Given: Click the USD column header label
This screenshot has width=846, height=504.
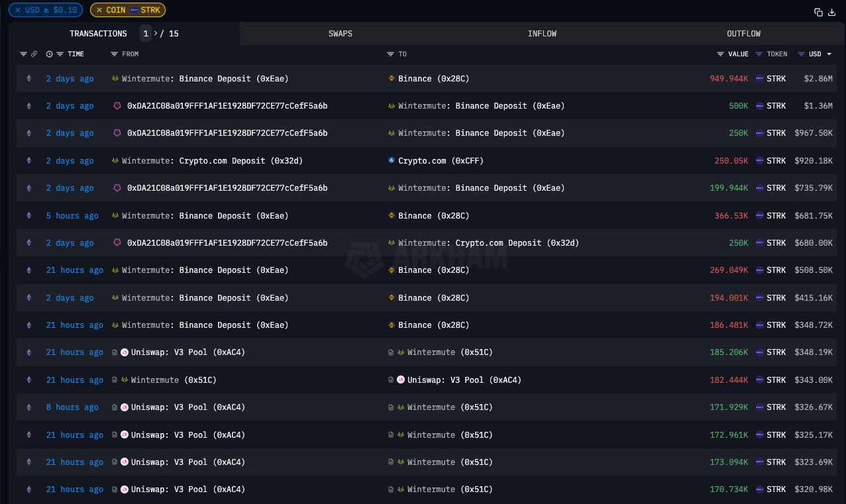Looking at the screenshot, I should 815,54.
